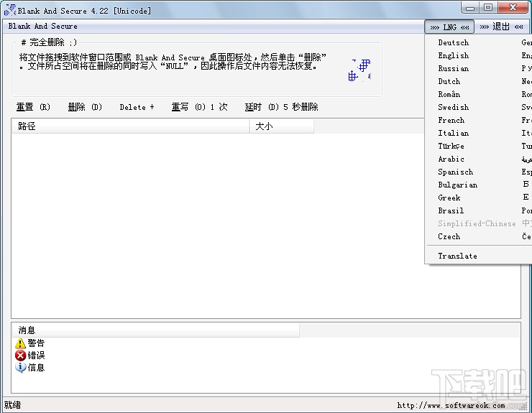The image size is (532, 413).
Task: Open the 延时 (D) 5 秒删除 delay option
Action: click(x=281, y=107)
